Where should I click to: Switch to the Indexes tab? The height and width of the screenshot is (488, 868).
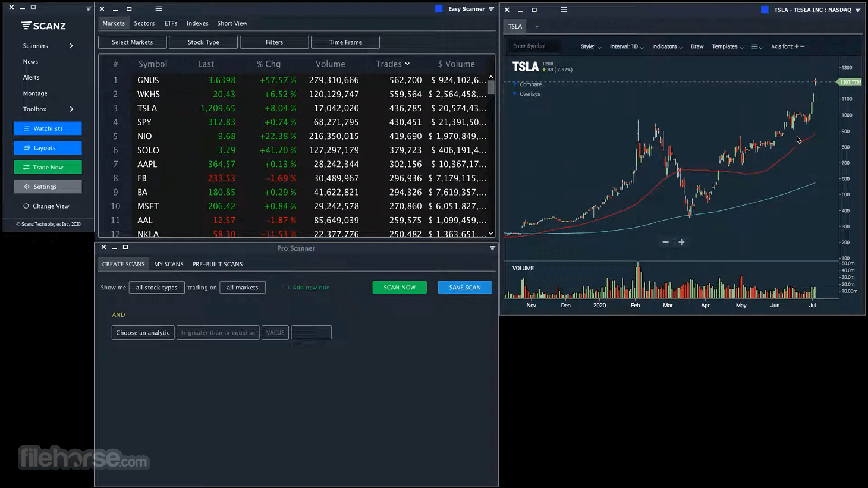[x=197, y=23]
